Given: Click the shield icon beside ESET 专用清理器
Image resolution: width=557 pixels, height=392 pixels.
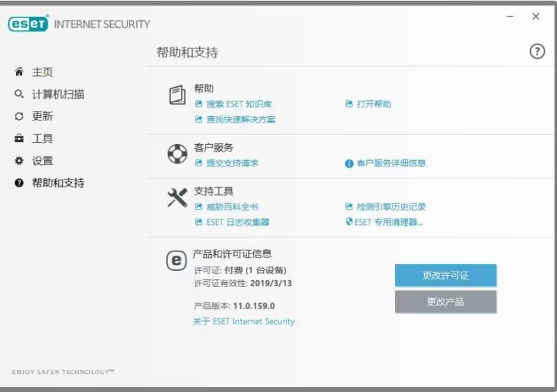Looking at the screenshot, I should tap(350, 222).
